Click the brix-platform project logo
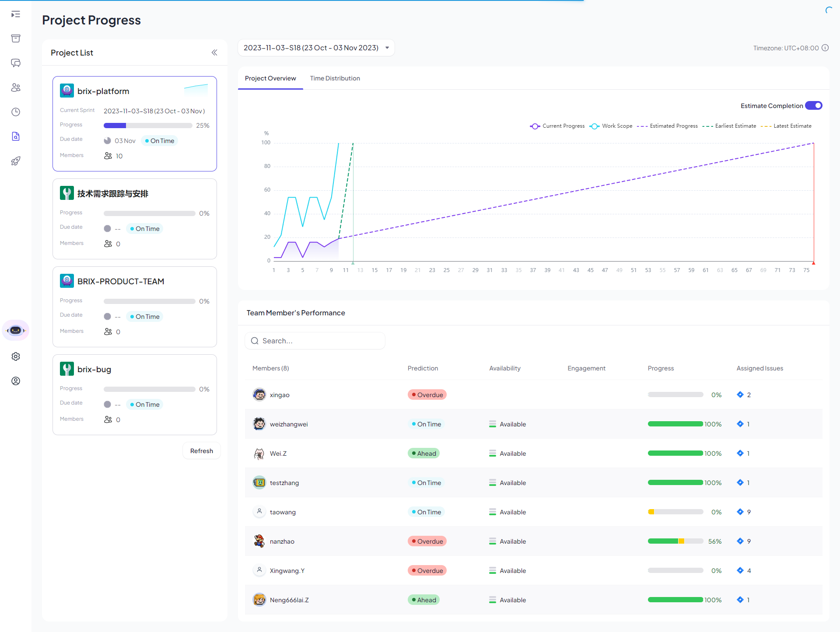The height and width of the screenshot is (632, 840). [x=67, y=91]
